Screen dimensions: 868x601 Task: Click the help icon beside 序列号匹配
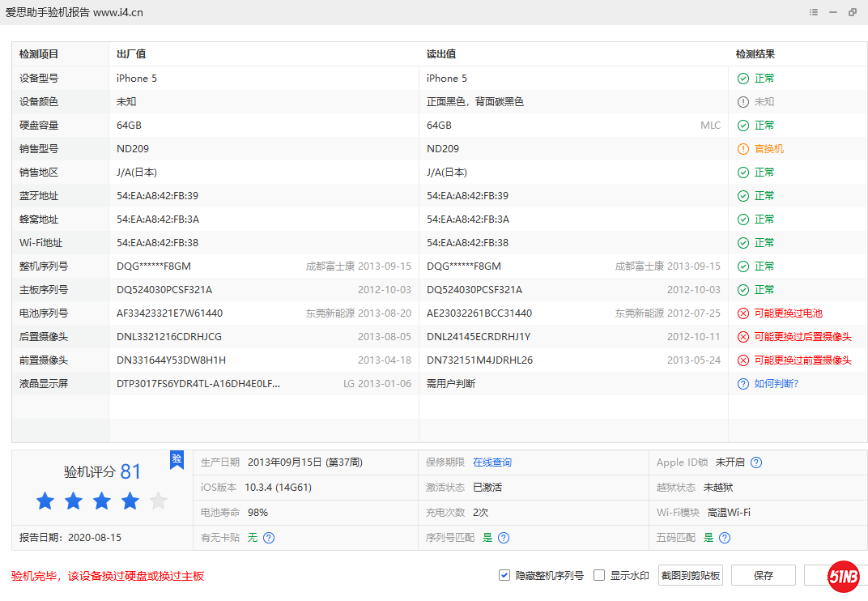504,538
